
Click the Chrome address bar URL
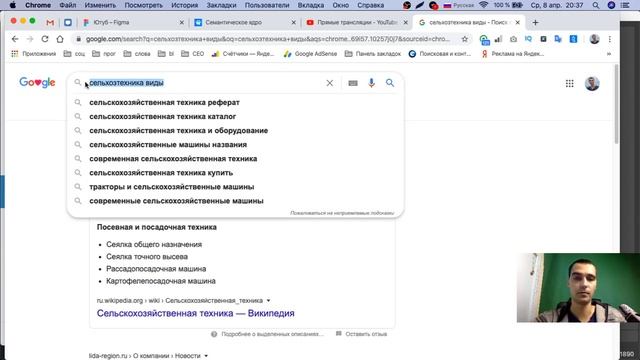click(x=267, y=39)
